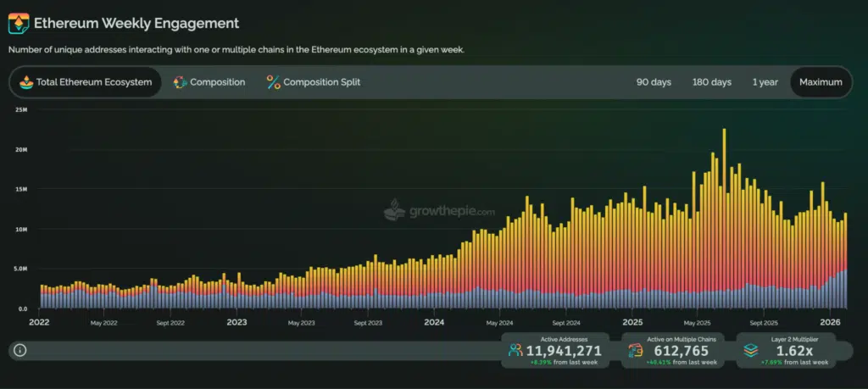Switch to the Composition tab
This screenshot has width=868, height=389.
(x=209, y=82)
